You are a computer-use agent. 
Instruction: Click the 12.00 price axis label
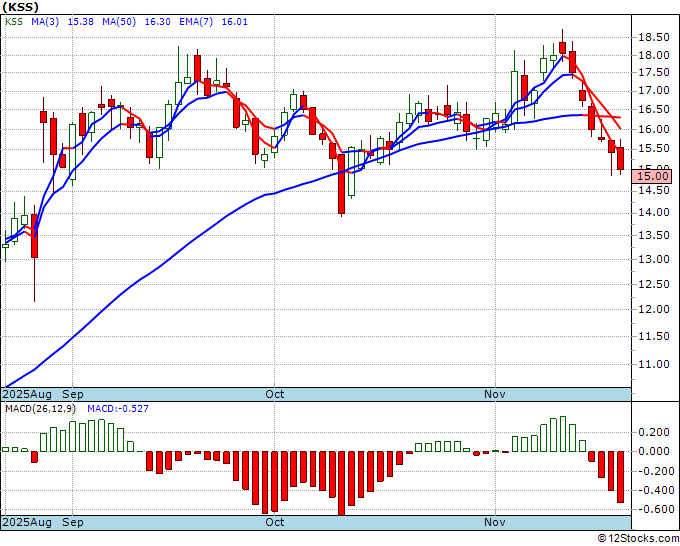[654, 309]
